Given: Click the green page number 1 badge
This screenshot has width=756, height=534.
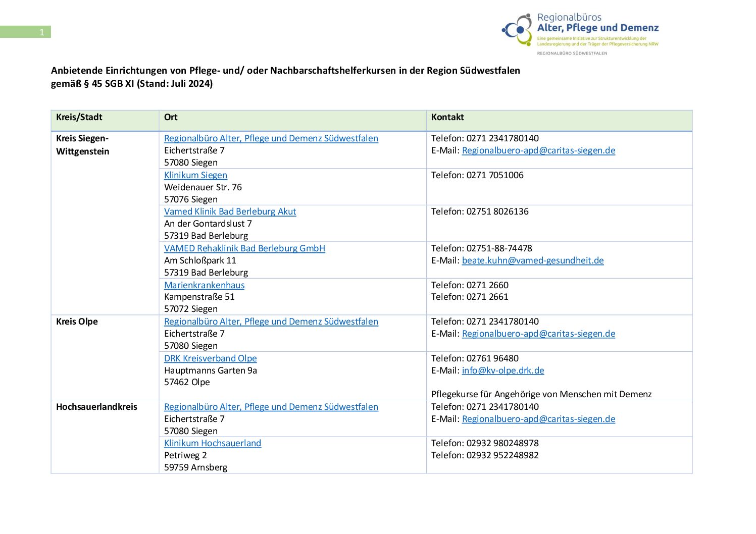Looking at the screenshot, I should click(x=26, y=32).
